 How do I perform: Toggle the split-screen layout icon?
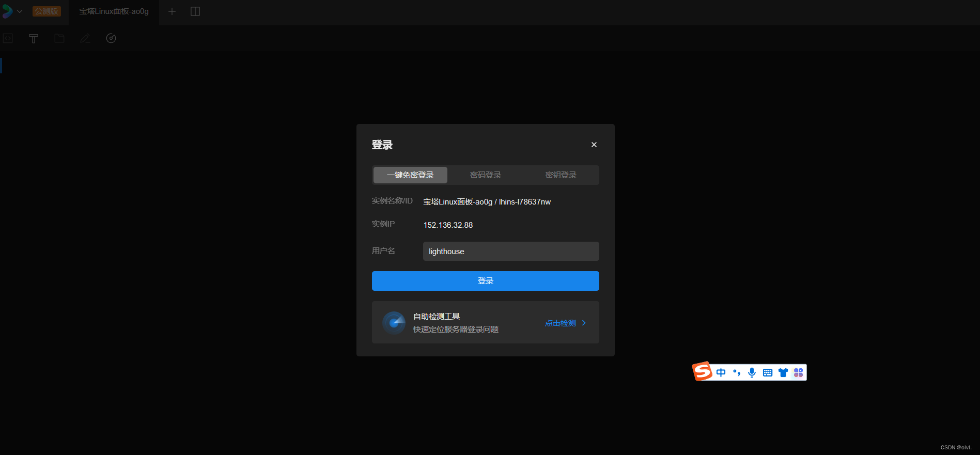pos(195,11)
